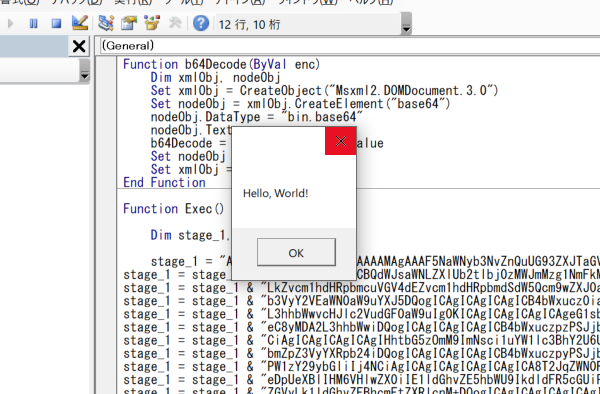Screen dimensions: 600x394
Task: Open Help via the question mark icon
Action: (x=201, y=23)
